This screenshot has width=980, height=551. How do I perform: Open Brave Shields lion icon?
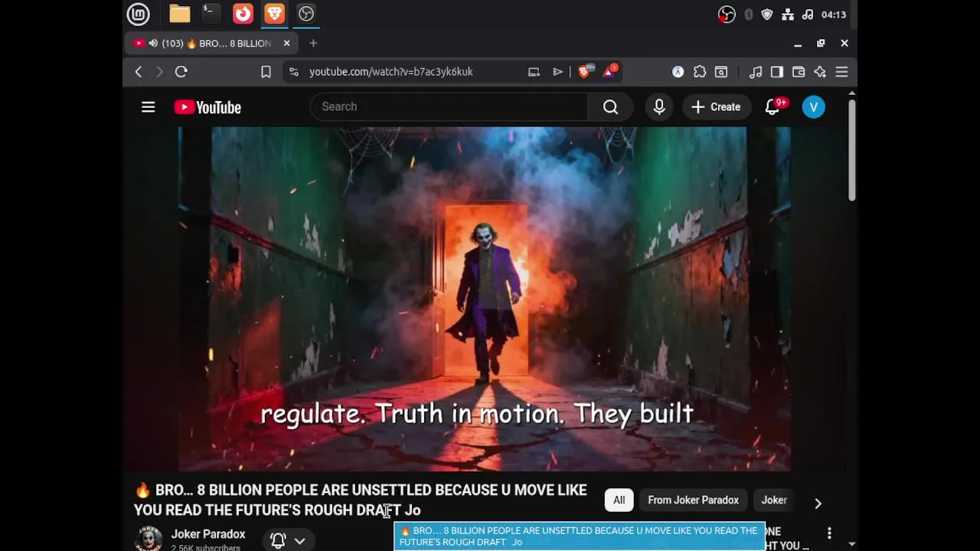tap(586, 71)
